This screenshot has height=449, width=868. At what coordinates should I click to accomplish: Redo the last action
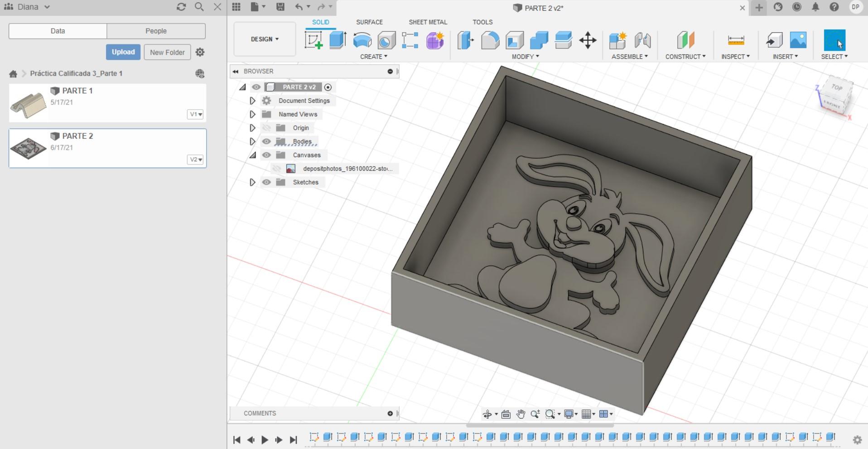[x=321, y=7]
